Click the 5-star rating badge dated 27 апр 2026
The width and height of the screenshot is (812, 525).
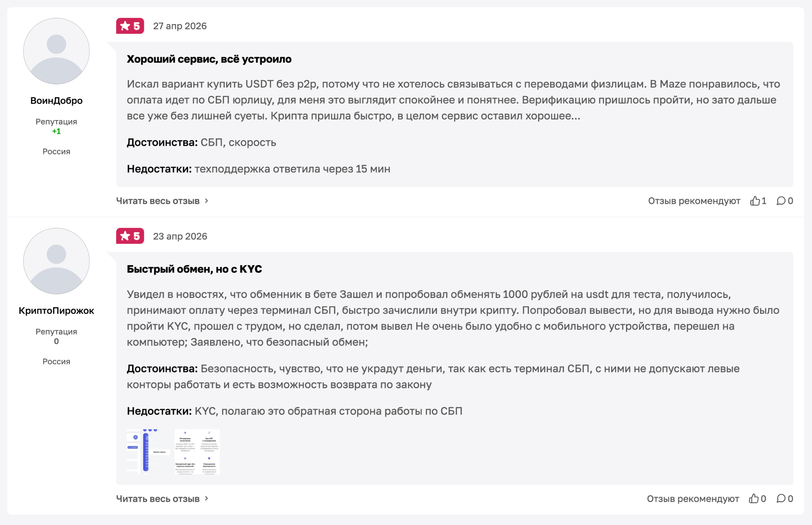[x=130, y=26]
